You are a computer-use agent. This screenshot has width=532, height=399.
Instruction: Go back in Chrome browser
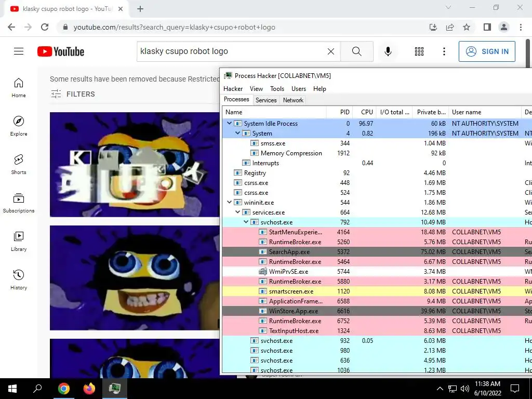11,27
